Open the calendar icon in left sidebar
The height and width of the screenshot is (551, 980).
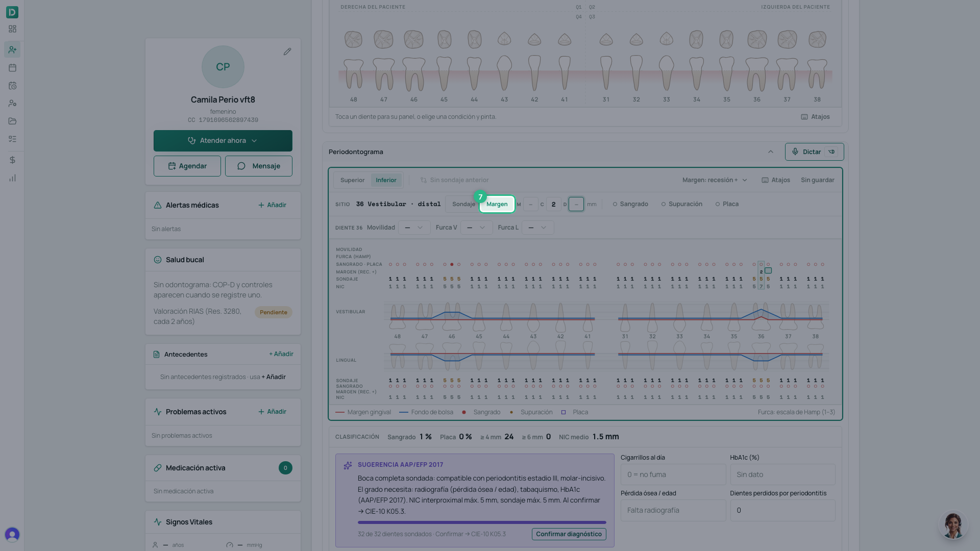(x=12, y=67)
